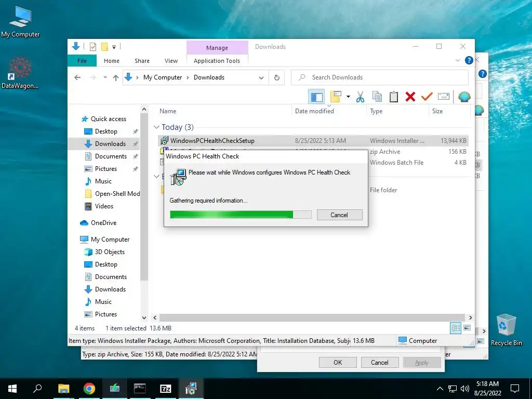Viewport: 532px width, 399px height.
Task: Toggle the navigation pane toolbar button
Action: point(316,97)
